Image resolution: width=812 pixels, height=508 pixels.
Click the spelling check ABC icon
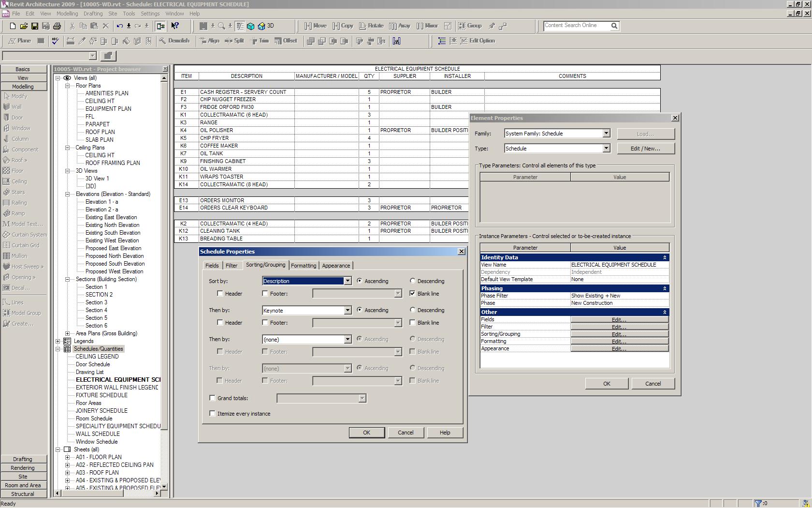click(x=55, y=41)
